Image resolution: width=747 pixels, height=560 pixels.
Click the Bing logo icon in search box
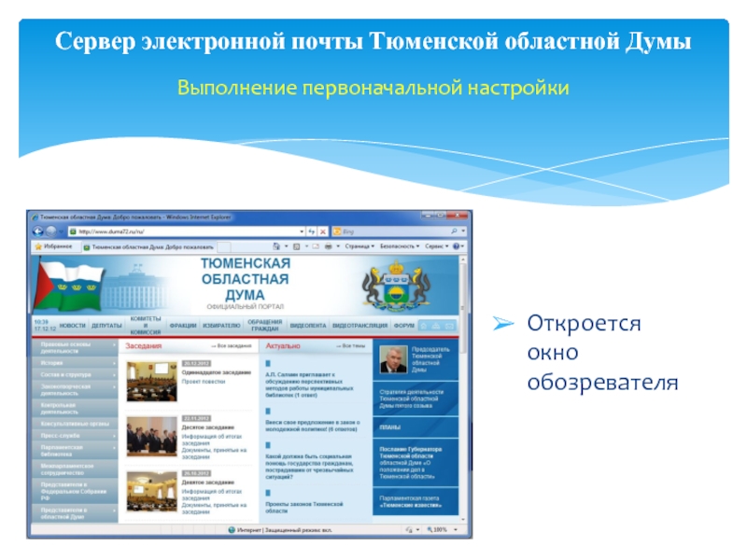click(337, 231)
